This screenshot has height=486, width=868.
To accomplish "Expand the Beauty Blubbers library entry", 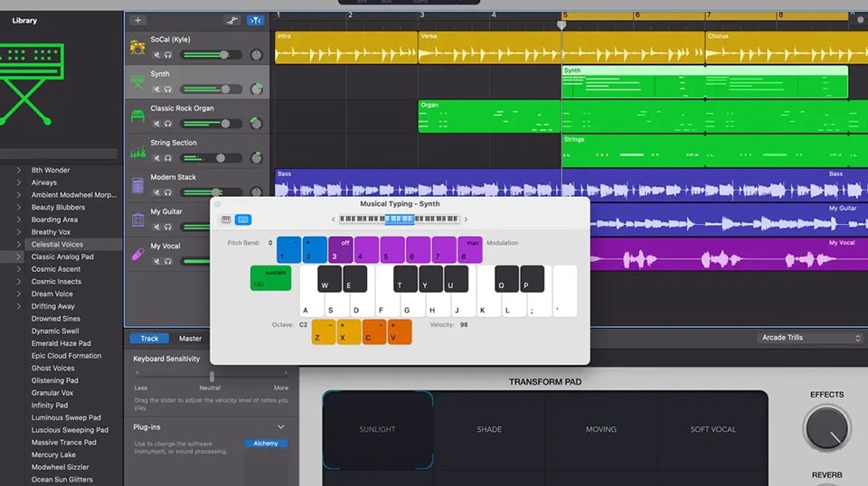I will point(19,208).
